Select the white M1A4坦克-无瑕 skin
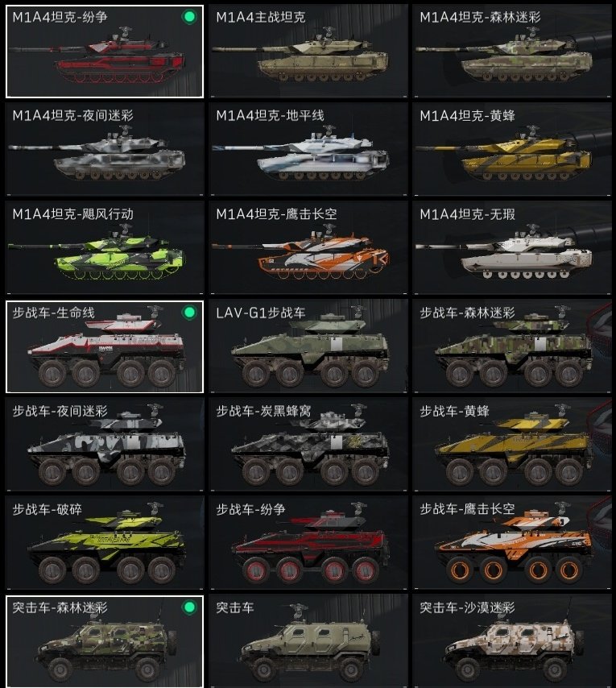The width and height of the screenshot is (616, 688). (x=512, y=247)
